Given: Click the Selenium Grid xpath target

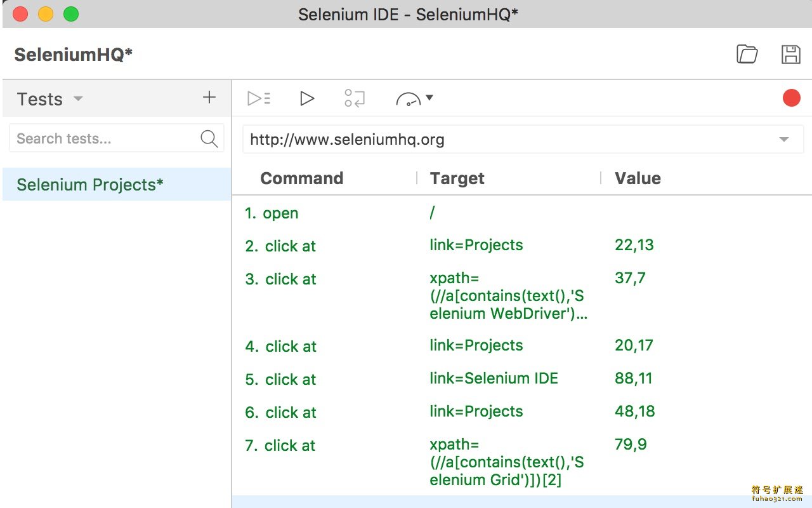Looking at the screenshot, I should point(507,462).
